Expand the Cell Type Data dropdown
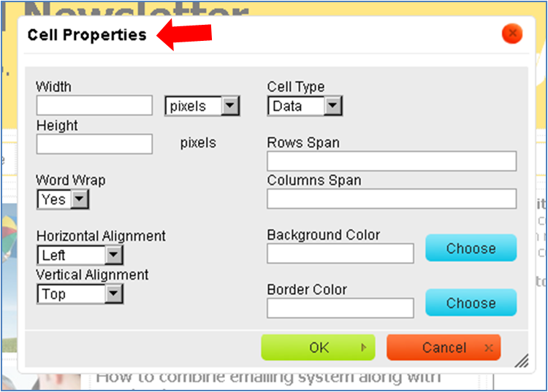This screenshot has width=548, height=392. pos(305,106)
